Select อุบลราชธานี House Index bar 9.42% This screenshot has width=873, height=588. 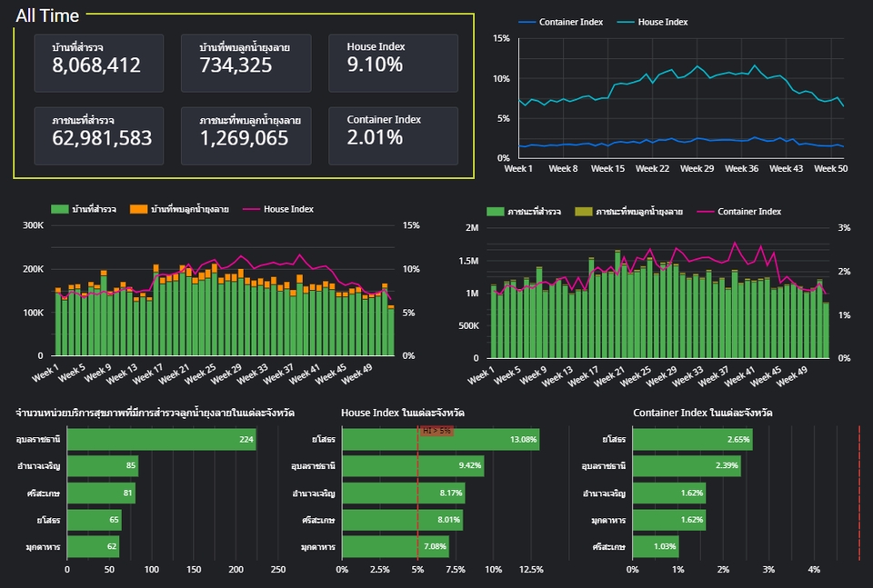click(x=413, y=465)
